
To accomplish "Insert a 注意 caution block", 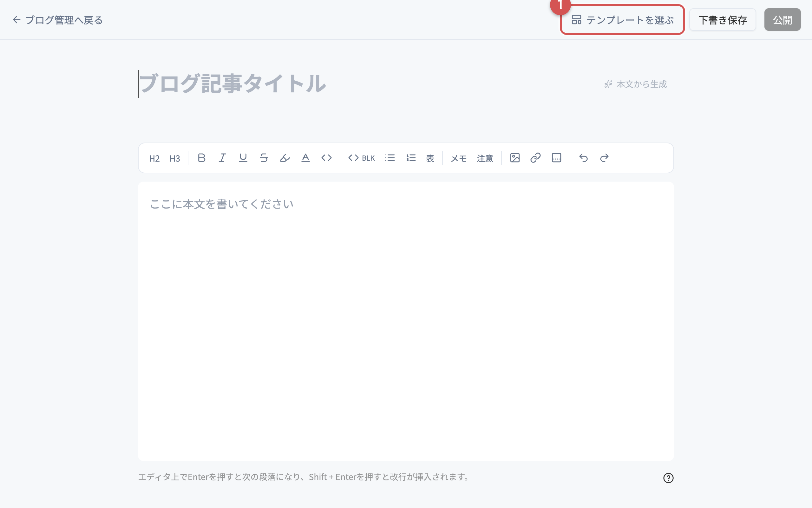I will (x=485, y=158).
